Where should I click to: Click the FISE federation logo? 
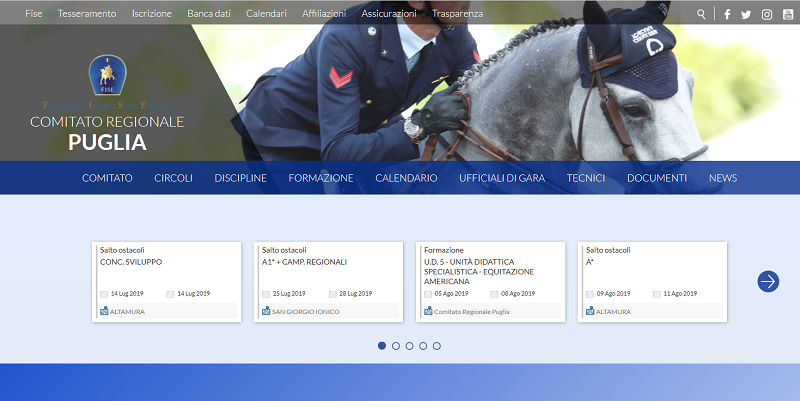pyautogui.click(x=108, y=75)
